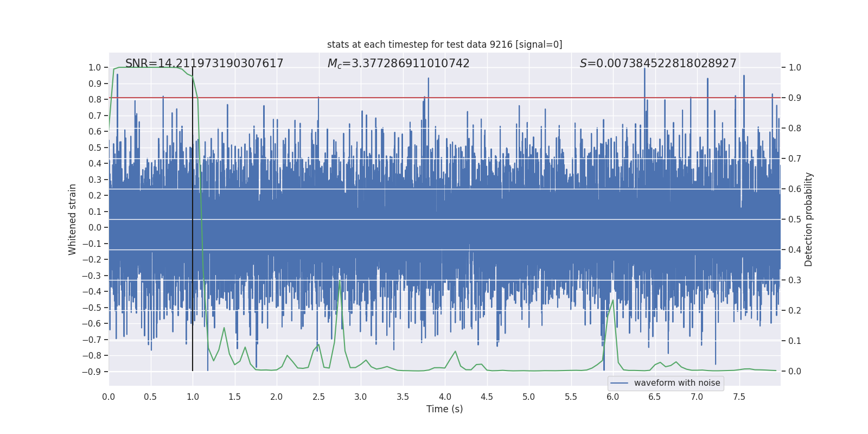Click the Mc=3.377 chirp mass annotation

[x=398, y=63]
